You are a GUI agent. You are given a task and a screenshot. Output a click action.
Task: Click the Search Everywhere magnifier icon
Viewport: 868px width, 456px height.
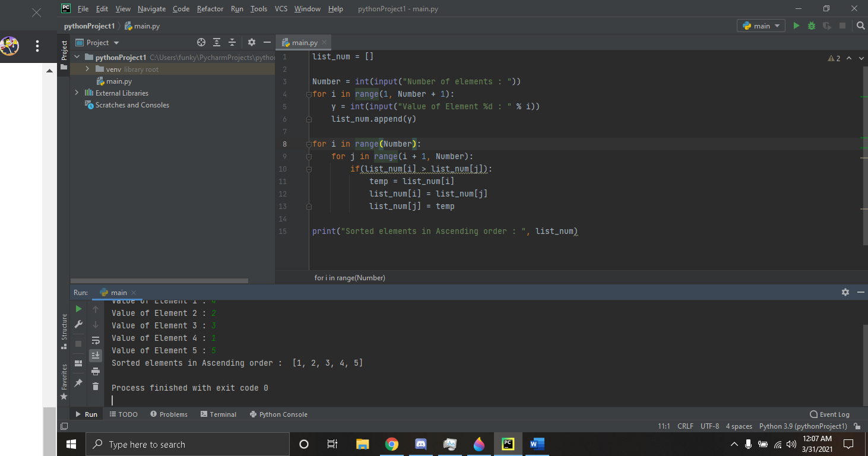tap(860, 26)
